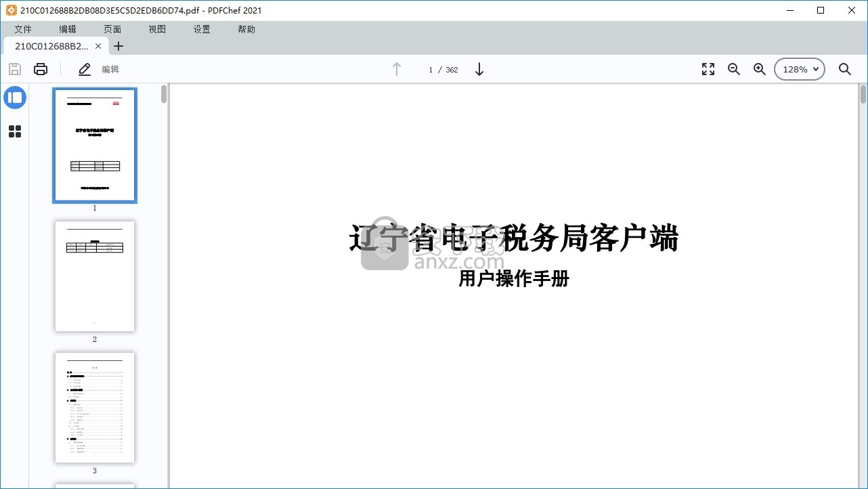Viewport: 868px width, 489px height.
Task: Add a new tab with plus
Action: pyautogui.click(x=118, y=46)
